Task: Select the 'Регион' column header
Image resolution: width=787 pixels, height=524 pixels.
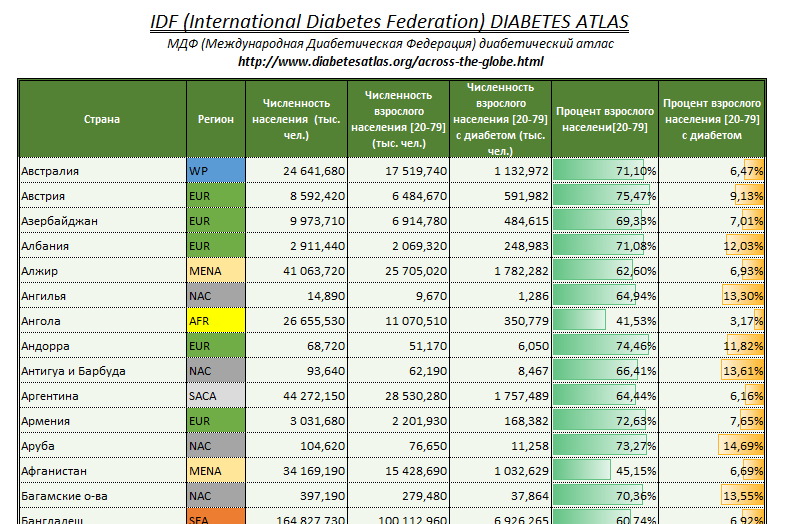Action: (216, 119)
